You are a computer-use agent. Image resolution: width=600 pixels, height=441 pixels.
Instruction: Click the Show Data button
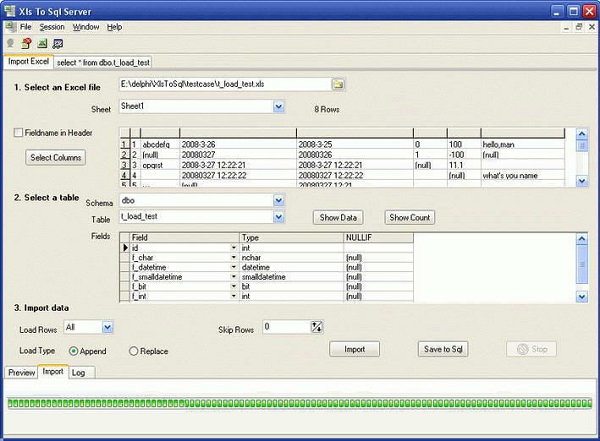tap(338, 217)
